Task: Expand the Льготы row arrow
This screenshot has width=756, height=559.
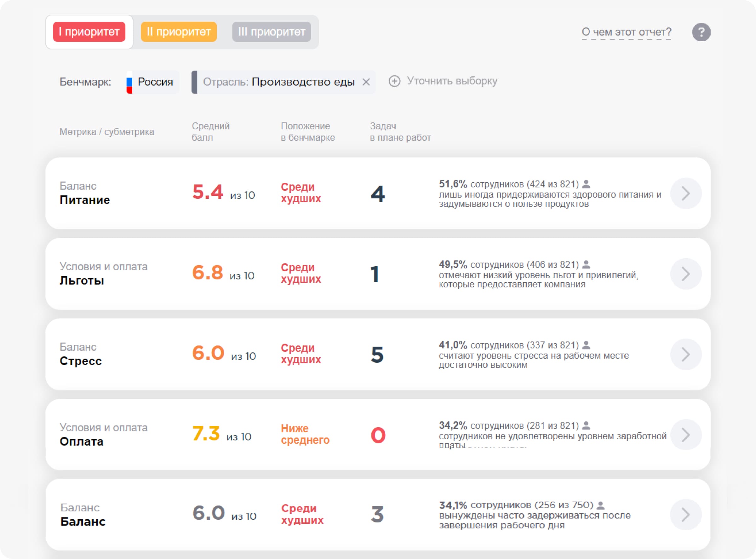Action: tap(686, 274)
